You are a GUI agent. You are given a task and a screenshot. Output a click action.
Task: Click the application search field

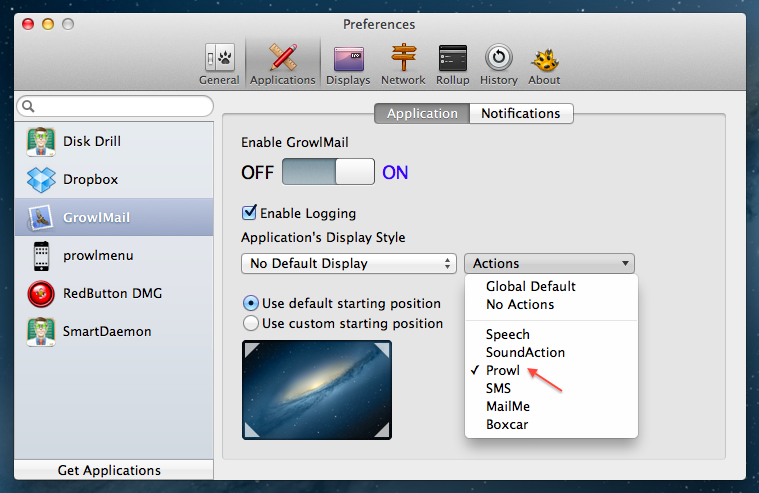(x=115, y=106)
